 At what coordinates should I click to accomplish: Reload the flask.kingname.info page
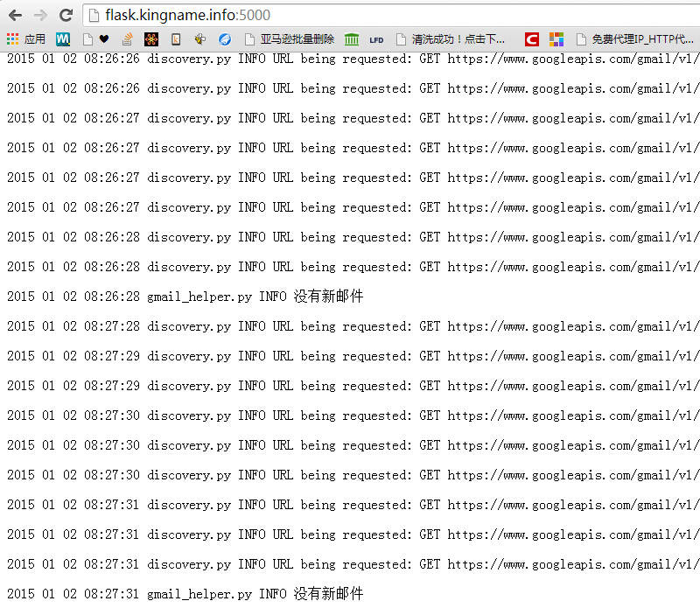pos(66,16)
